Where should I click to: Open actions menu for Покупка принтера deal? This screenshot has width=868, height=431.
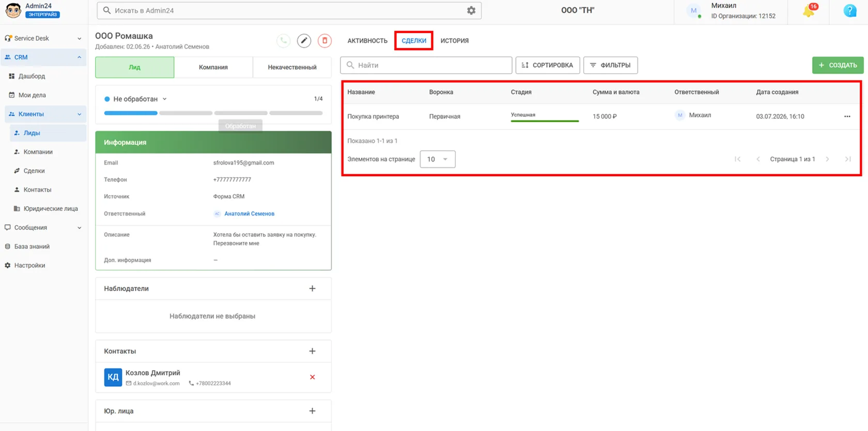pos(847,116)
